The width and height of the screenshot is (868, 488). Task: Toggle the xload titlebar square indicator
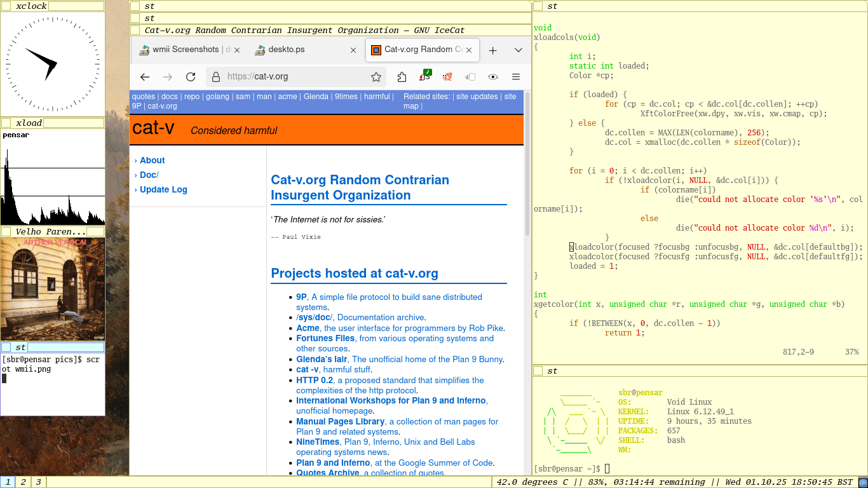click(6, 123)
